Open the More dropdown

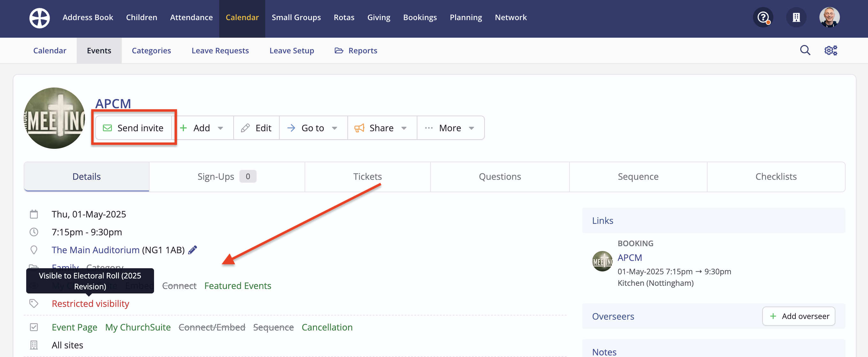[x=450, y=128]
